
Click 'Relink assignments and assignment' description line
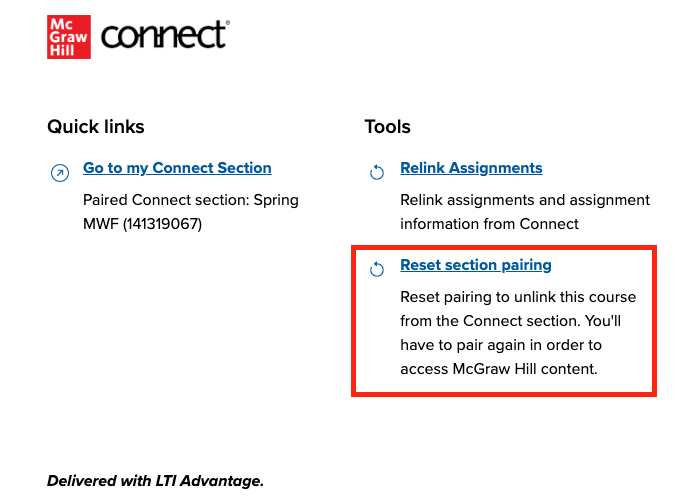(x=525, y=200)
